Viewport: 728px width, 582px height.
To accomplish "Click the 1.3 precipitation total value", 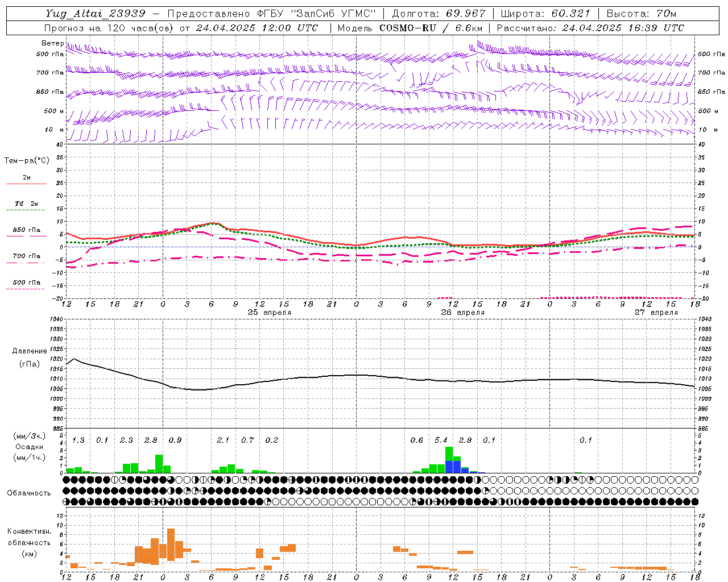I will [78, 440].
